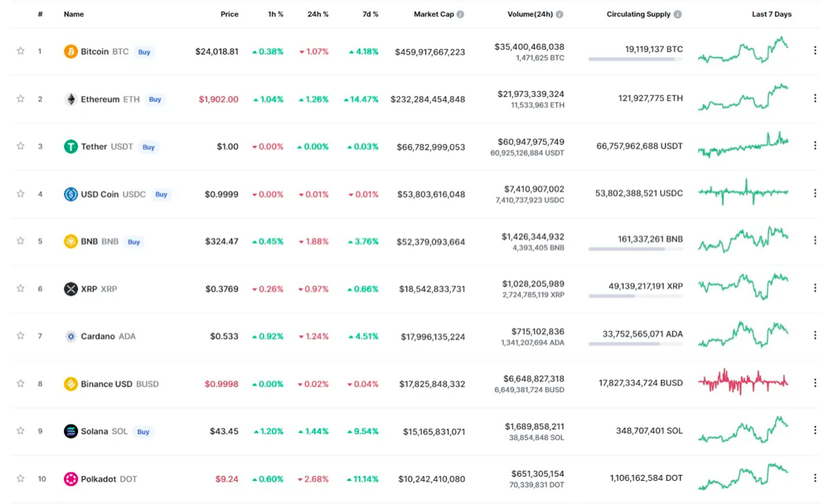Click BNB circulating supply progress bar

636,249
